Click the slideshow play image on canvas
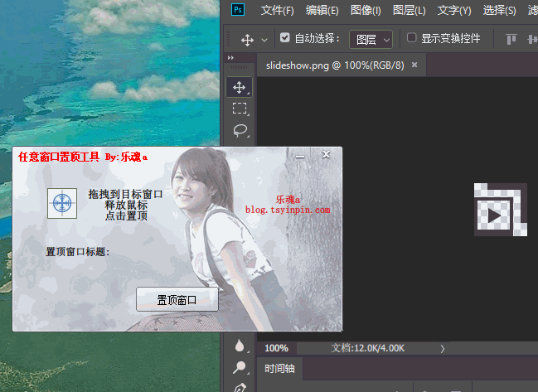This screenshot has height=392, width=538. tap(501, 210)
